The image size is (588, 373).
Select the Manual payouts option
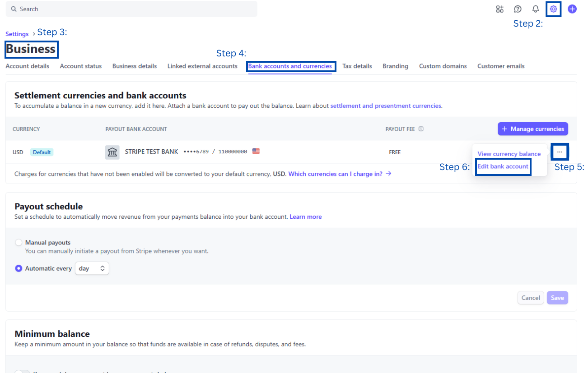click(19, 242)
